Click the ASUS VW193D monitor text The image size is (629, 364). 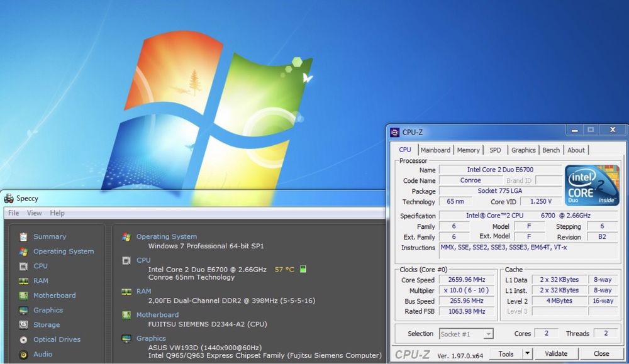[204, 348]
